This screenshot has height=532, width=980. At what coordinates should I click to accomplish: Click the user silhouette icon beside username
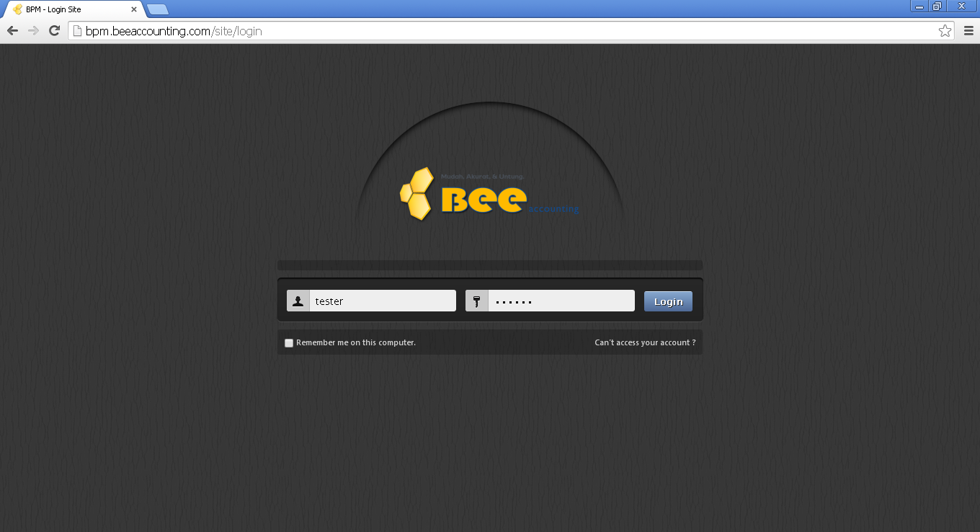pos(298,301)
